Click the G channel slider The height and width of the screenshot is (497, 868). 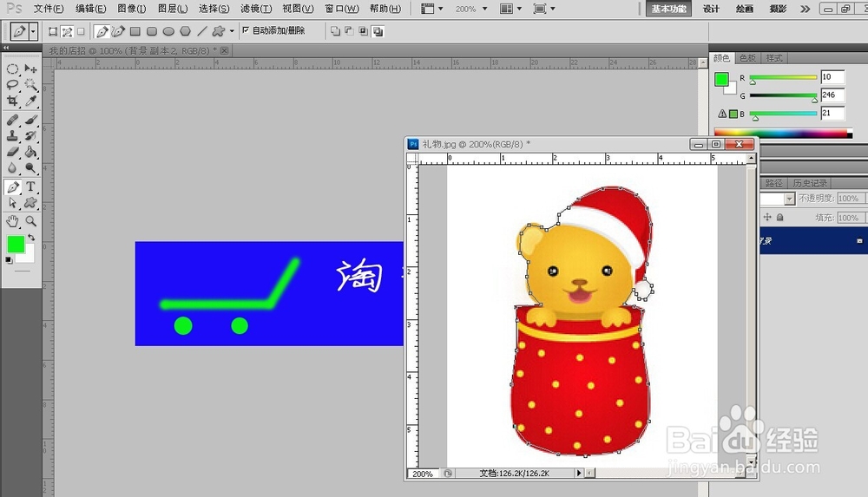(783, 95)
